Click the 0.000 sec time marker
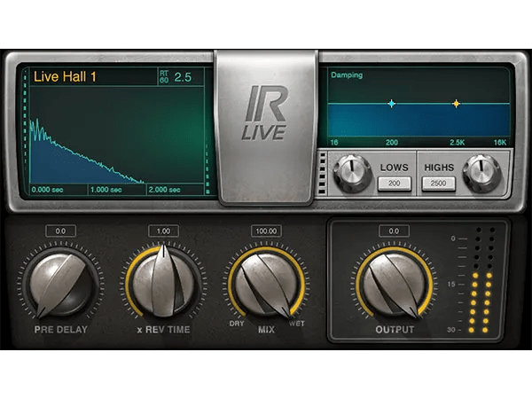532x399 pixels. click(48, 190)
